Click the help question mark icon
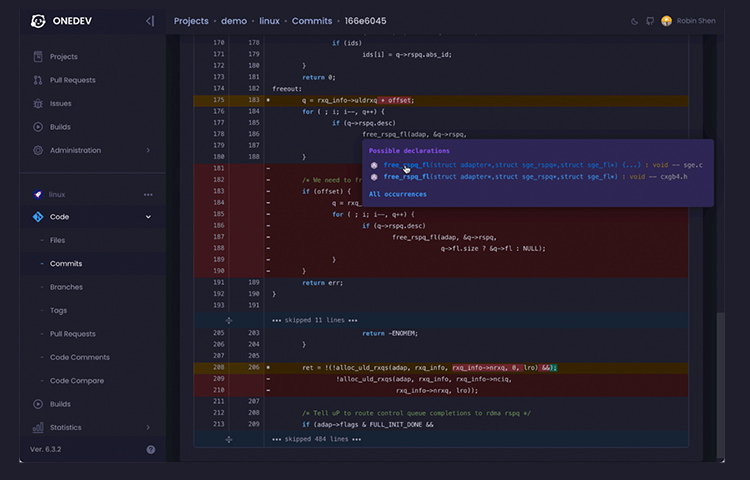The height and width of the screenshot is (480, 750). click(151, 449)
